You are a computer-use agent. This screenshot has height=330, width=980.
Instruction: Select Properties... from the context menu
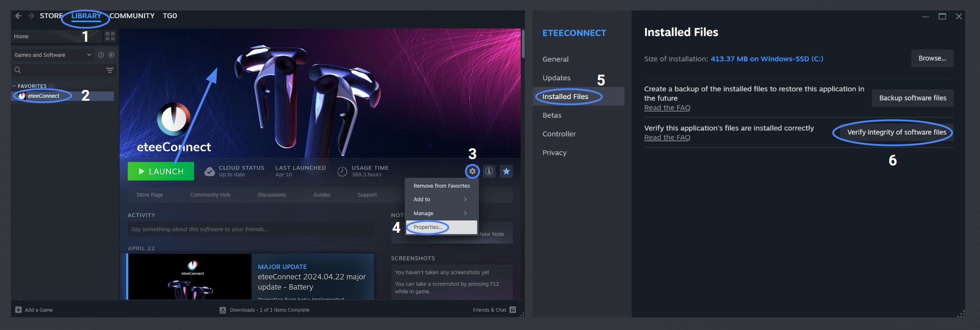[x=442, y=227]
